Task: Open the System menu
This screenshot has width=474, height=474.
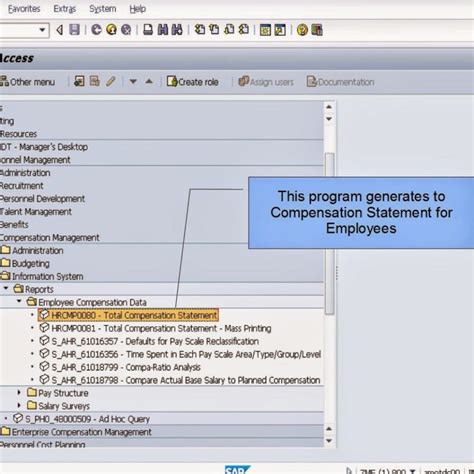Action: coord(103,9)
